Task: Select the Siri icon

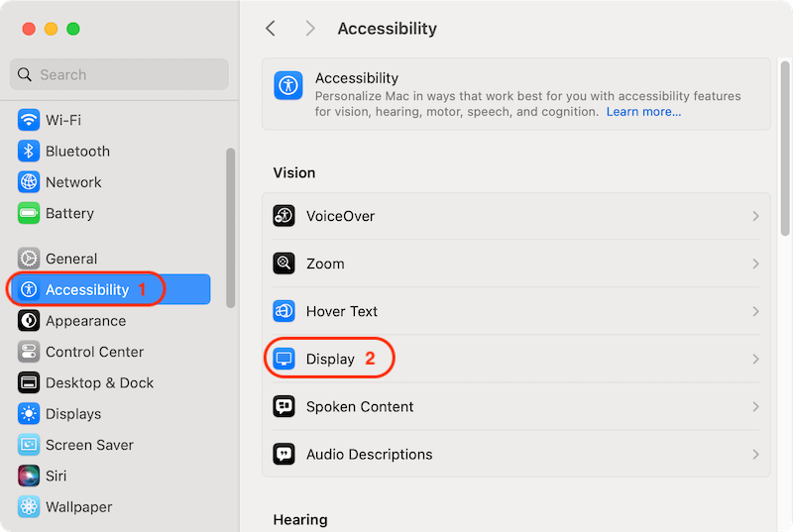Action: [29, 476]
